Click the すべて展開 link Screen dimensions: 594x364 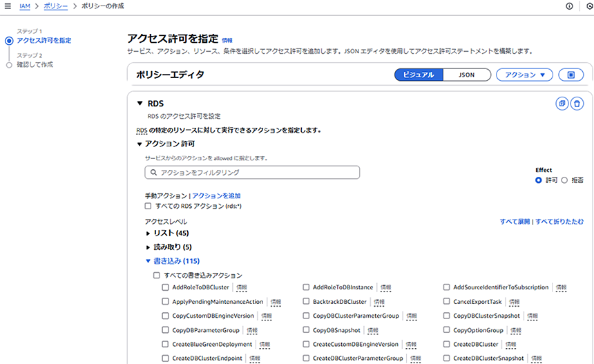click(515, 222)
